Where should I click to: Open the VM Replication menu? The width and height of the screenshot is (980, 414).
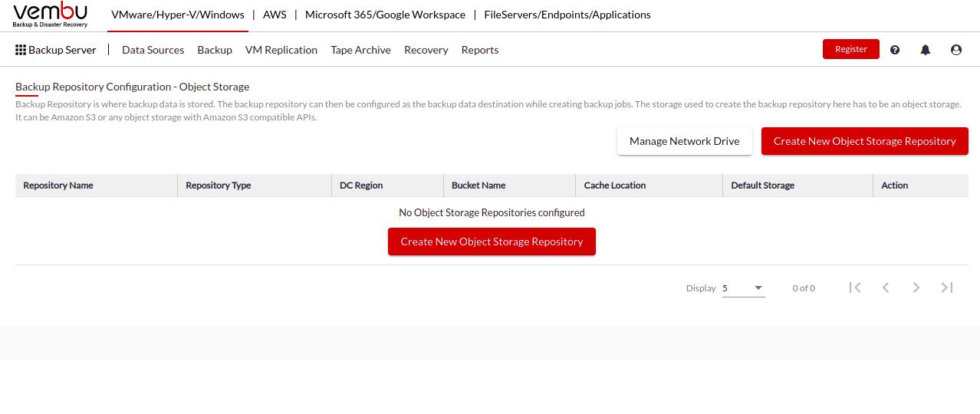tap(281, 50)
